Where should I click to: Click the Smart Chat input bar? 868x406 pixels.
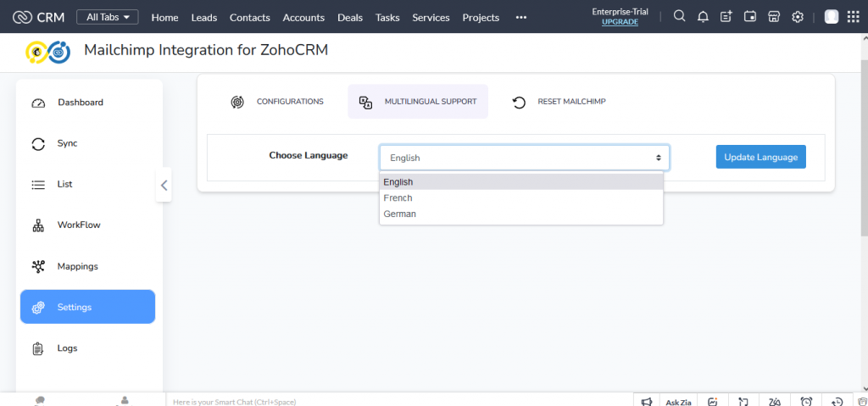pyautogui.click(x=400, y=402)
